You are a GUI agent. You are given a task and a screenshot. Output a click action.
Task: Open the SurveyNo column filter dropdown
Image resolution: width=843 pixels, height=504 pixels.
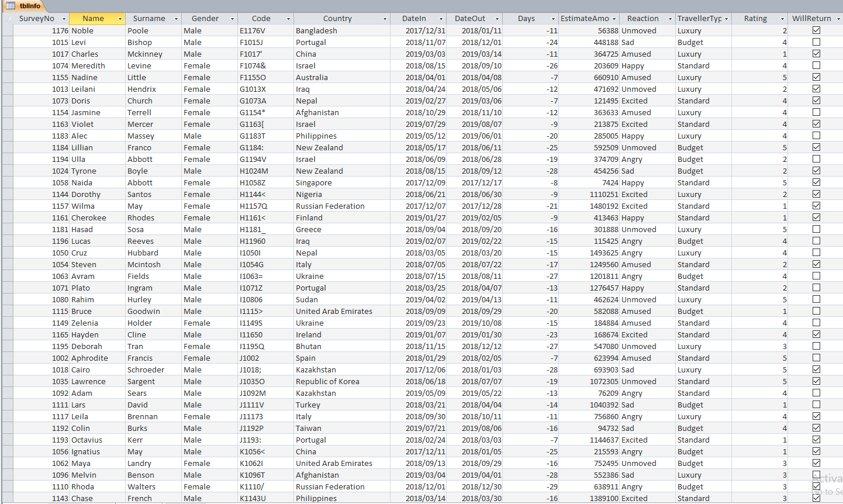[x=63, y=19]
